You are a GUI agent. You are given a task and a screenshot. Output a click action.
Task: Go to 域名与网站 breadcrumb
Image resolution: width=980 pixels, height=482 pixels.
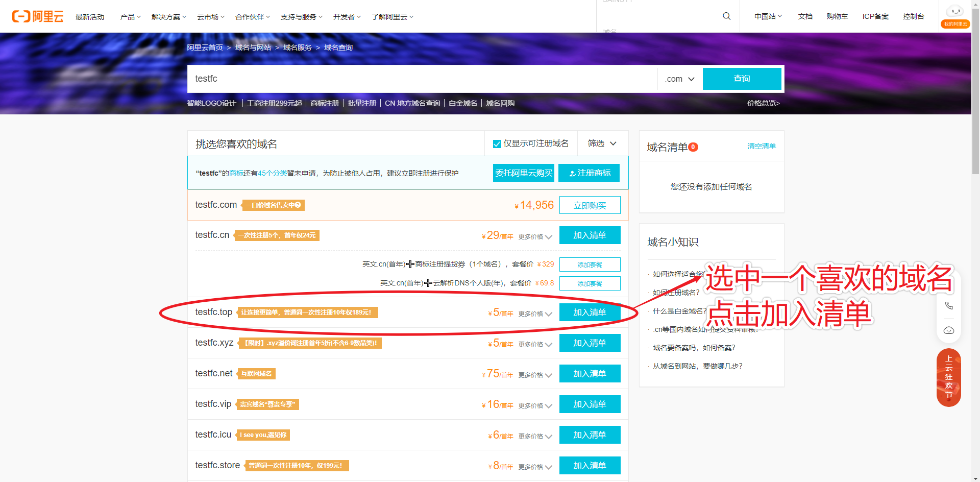[253, 47]
